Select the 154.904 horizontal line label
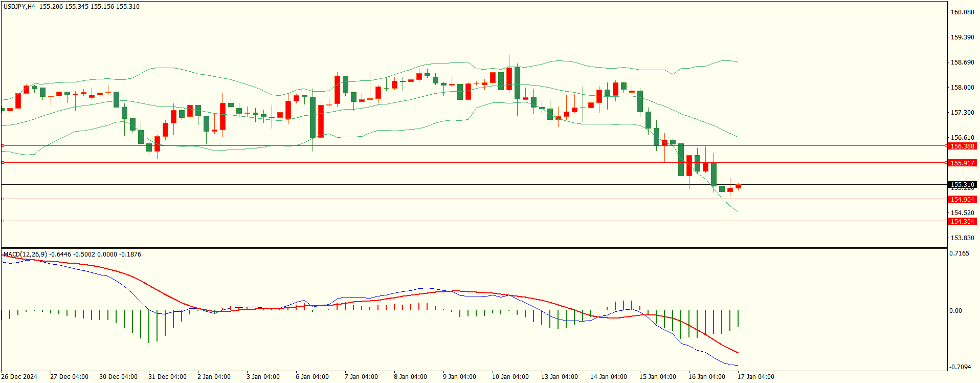This screenshot has width=980, height=383. coord(962,200)
